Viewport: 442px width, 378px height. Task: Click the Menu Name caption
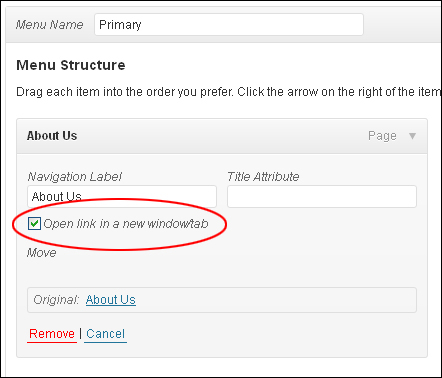coord(50,25)
